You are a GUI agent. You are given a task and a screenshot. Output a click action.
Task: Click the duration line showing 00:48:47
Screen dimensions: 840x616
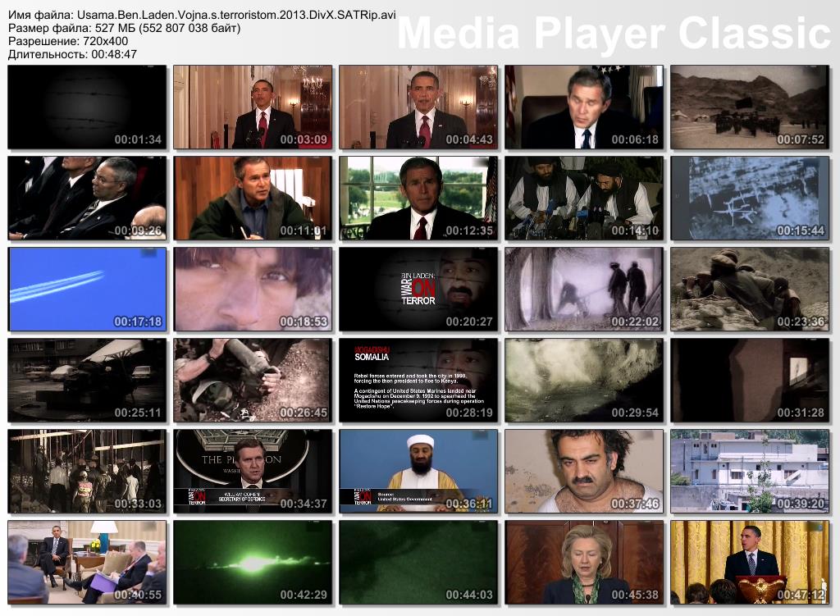(x=72, y=54)
